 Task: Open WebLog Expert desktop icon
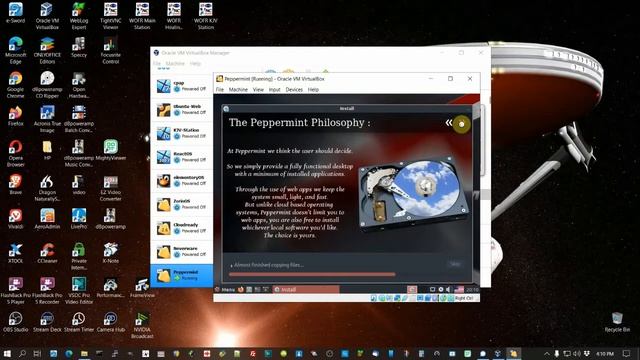[x=79, y=16]
